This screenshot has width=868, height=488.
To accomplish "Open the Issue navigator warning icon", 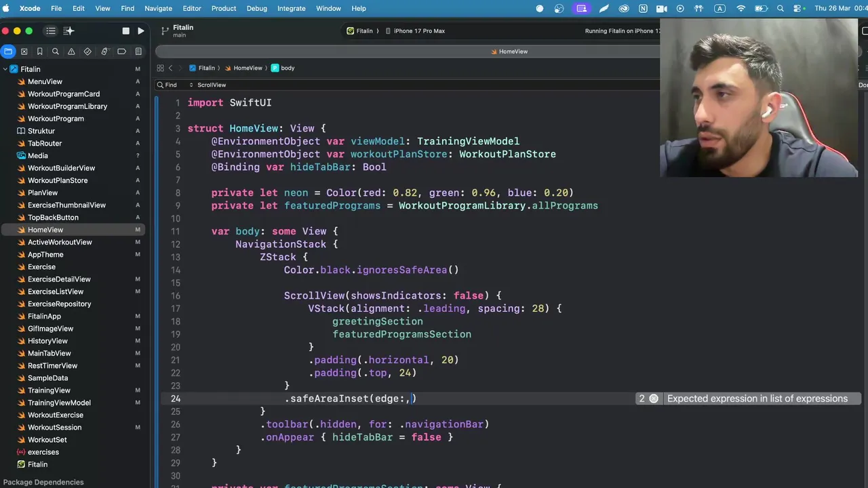I will pyautogui.click(x=72, y=52).
